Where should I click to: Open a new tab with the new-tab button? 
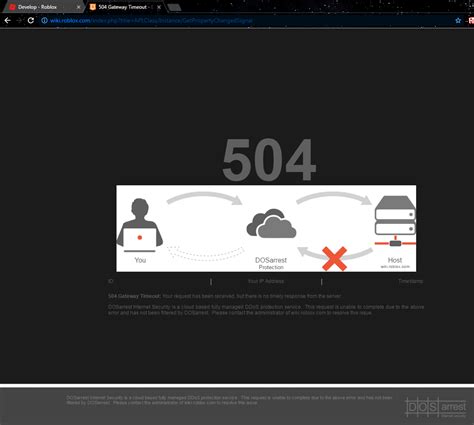click(174, 7)
